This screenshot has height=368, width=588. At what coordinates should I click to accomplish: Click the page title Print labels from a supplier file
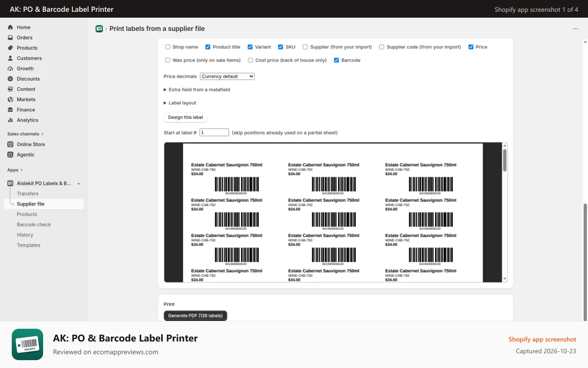(157, 29)
